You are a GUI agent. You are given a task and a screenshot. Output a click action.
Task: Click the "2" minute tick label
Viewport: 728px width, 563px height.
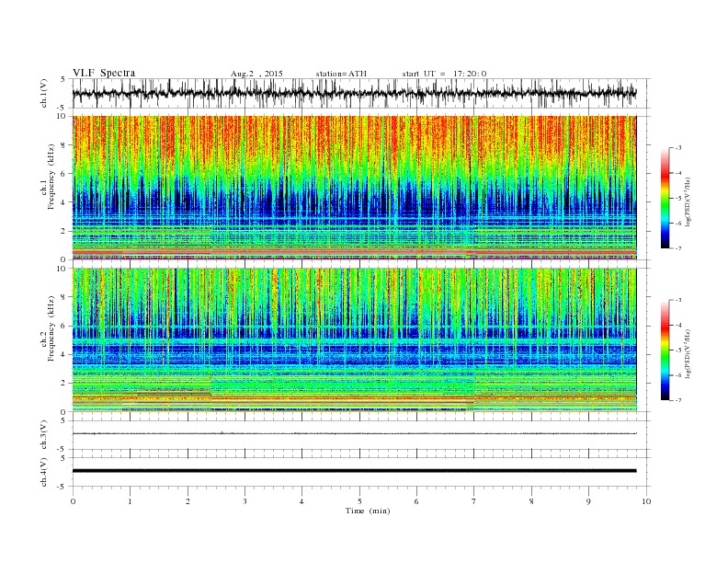pyautogui.click(x=188, y=501)
